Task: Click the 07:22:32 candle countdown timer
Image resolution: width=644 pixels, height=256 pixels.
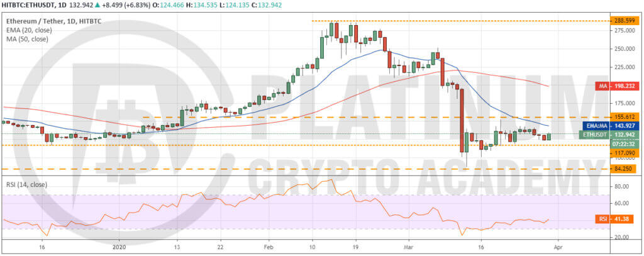Action: (623, 144)
